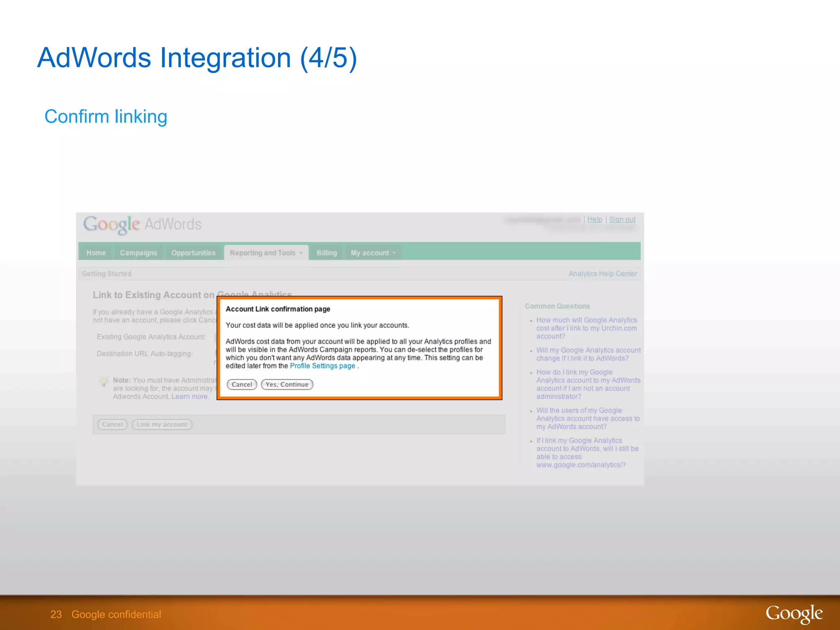Click the Account Link confirmation page title
The image size is (840, 630).
[x=278, y=309]
